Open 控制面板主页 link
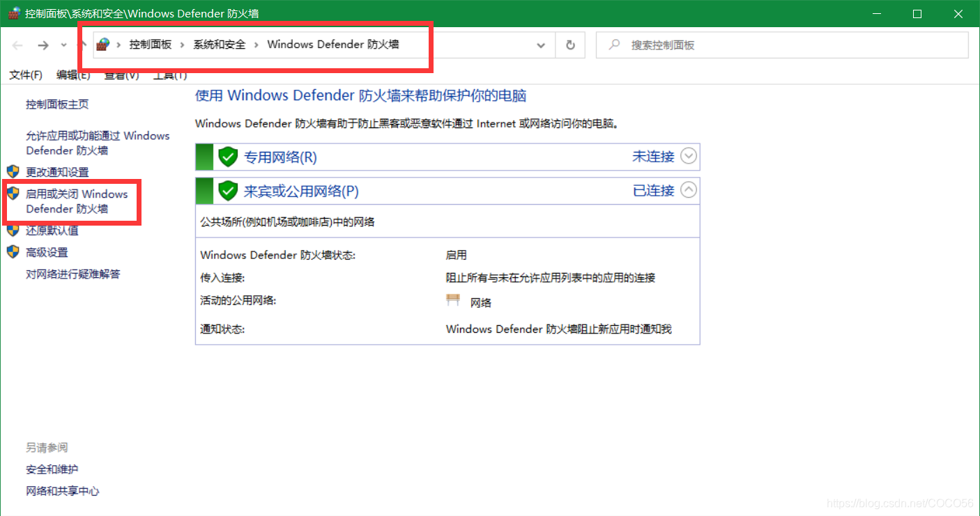 pyautogui.click(x=57, y=104)
